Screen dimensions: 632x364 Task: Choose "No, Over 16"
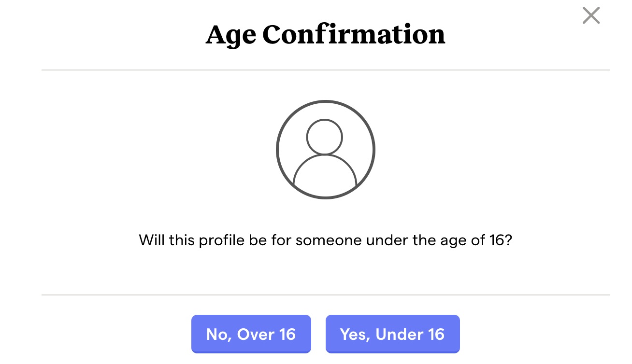coord(251,334)
